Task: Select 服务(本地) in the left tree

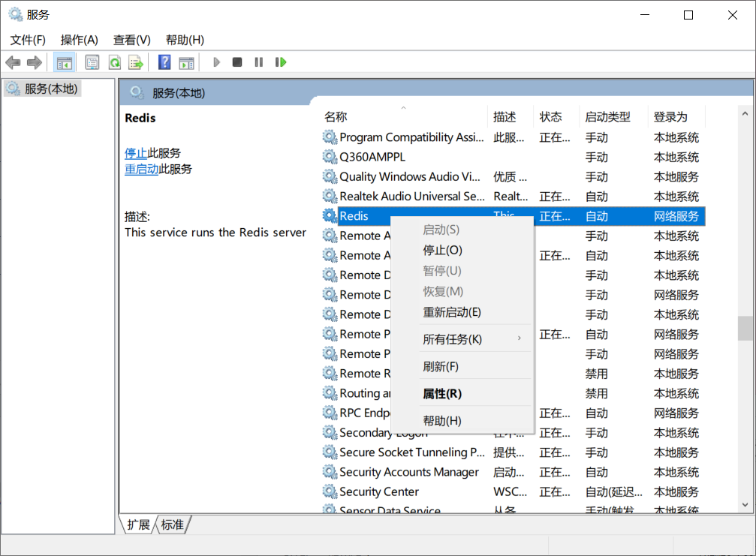Action: point(50,89)
